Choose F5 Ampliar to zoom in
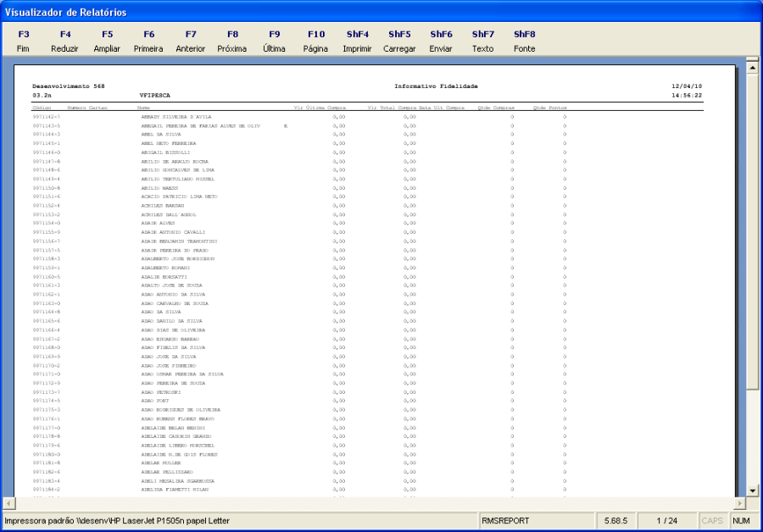Screen dimensions: 763x532 (x=107, y=42)
